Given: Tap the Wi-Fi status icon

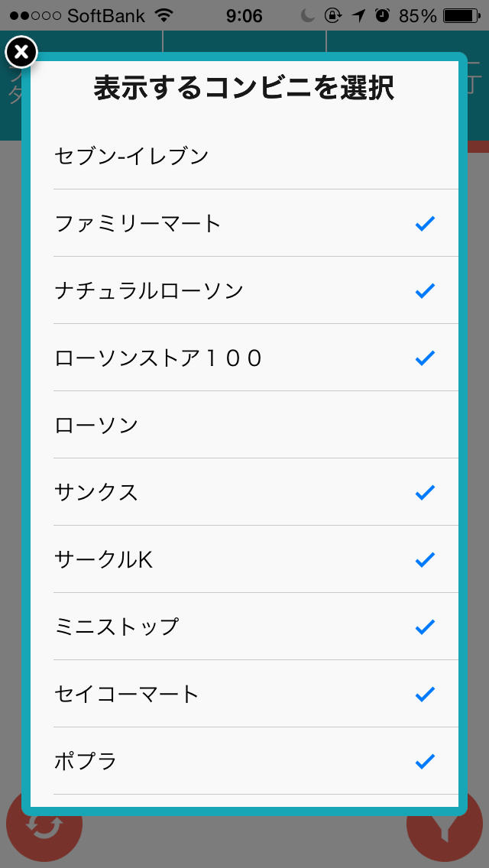Looking at the screenshot, I should (x=164, y=15).
